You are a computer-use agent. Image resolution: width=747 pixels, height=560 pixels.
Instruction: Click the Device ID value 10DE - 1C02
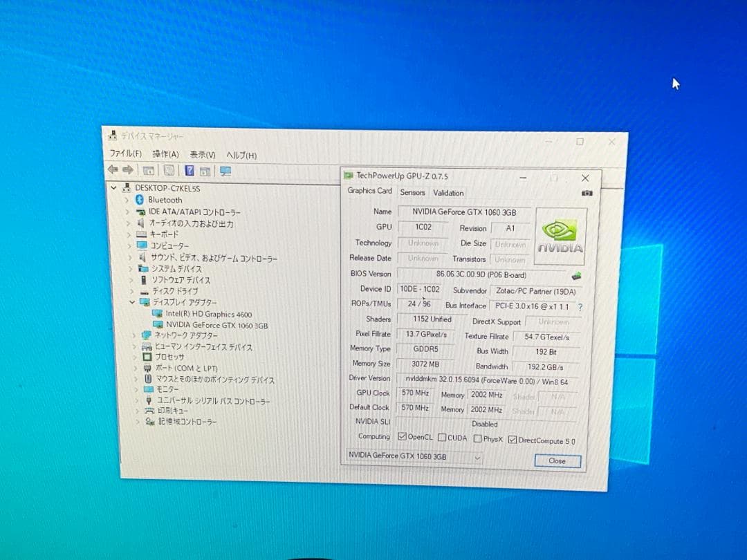coord(420,288)
